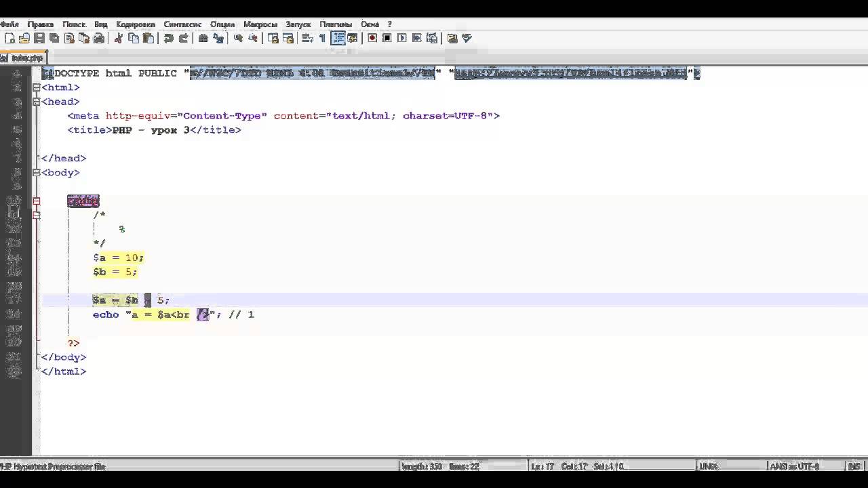Open Find dialog binoculars icon

pyautogui.click(x=203, y=39)
